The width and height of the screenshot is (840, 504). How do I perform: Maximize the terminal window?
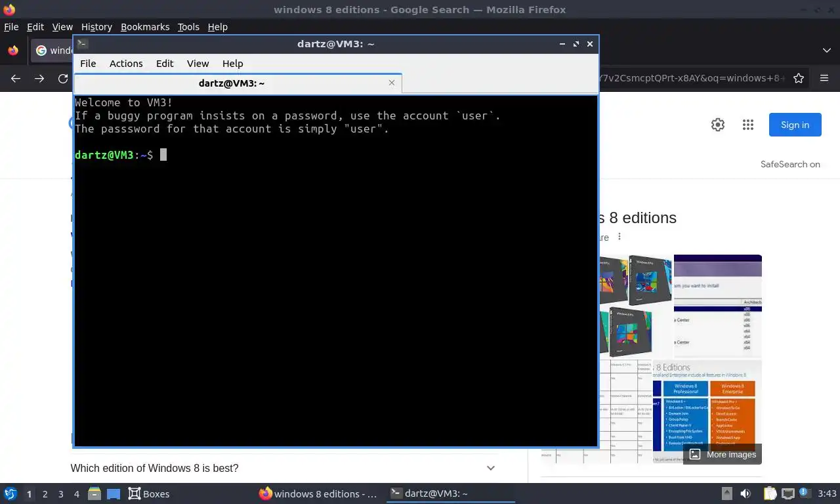[576, 44]
